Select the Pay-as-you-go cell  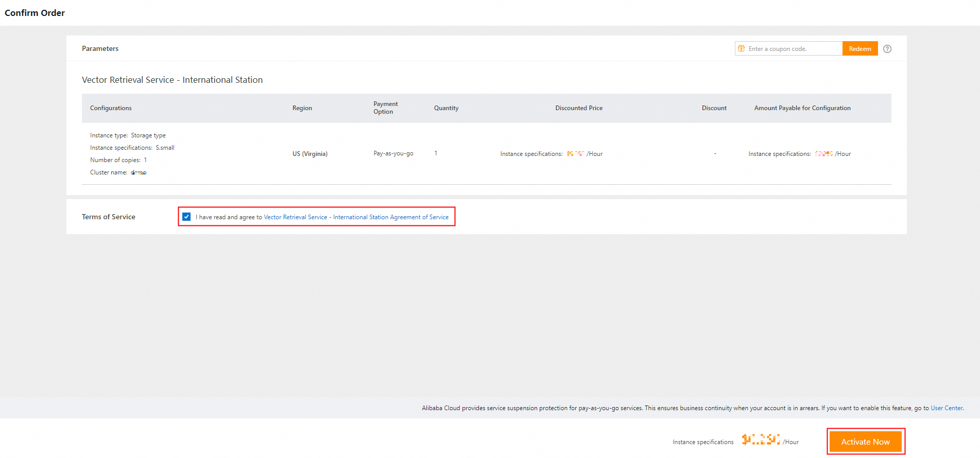click(x=393, y=153)
